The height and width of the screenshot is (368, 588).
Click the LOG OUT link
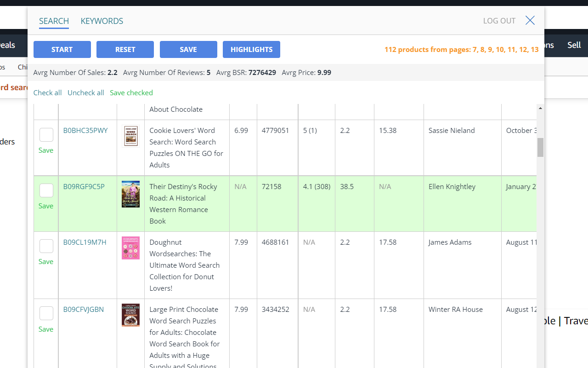click(x=499, y=21)
